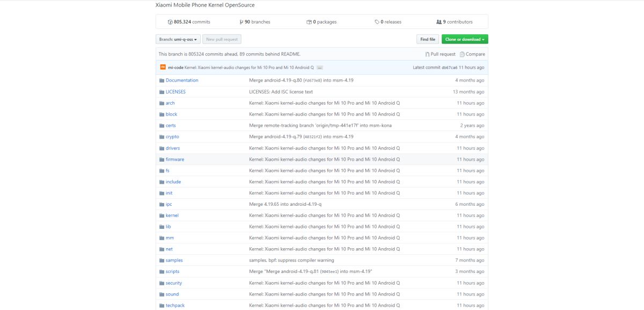Click the kernel folder icon
The height and width of the screenshot is (310, 644).
pyautogui.click(x=161, y=216)
